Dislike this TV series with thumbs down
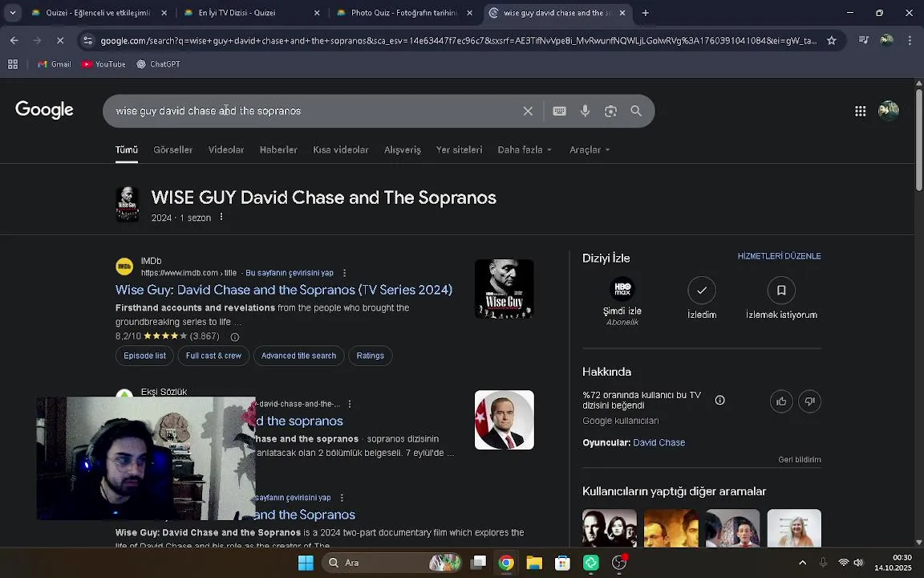 pos(809,401)
